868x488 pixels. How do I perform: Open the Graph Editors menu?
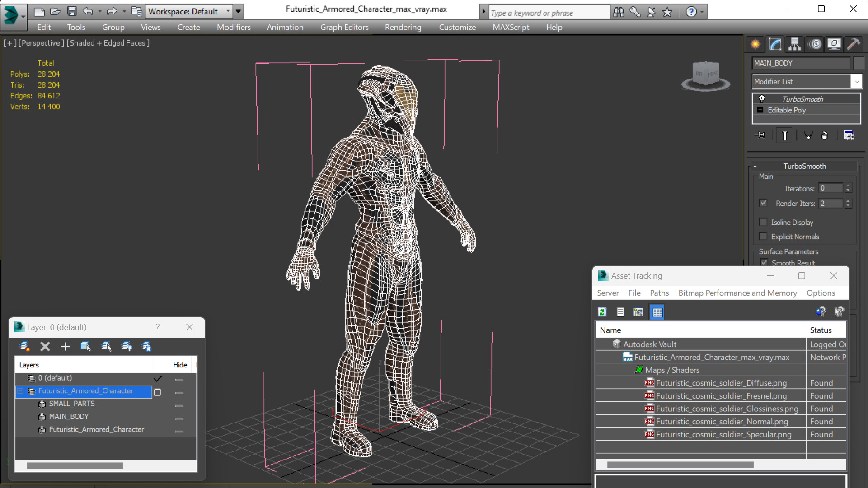tap(344, 27)
